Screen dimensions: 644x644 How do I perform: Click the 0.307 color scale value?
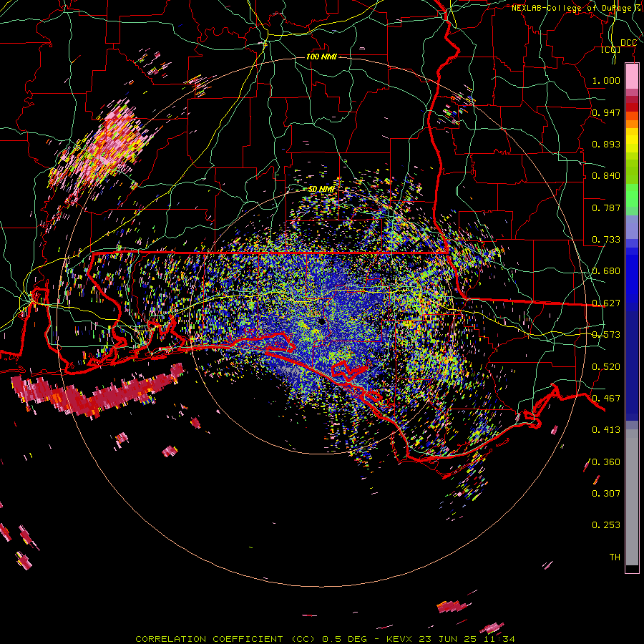(x=606, y=493)
